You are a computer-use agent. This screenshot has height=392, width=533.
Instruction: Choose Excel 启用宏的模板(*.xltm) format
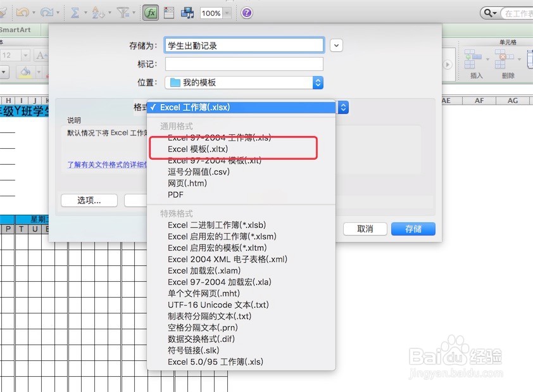[x=241, y=248]
